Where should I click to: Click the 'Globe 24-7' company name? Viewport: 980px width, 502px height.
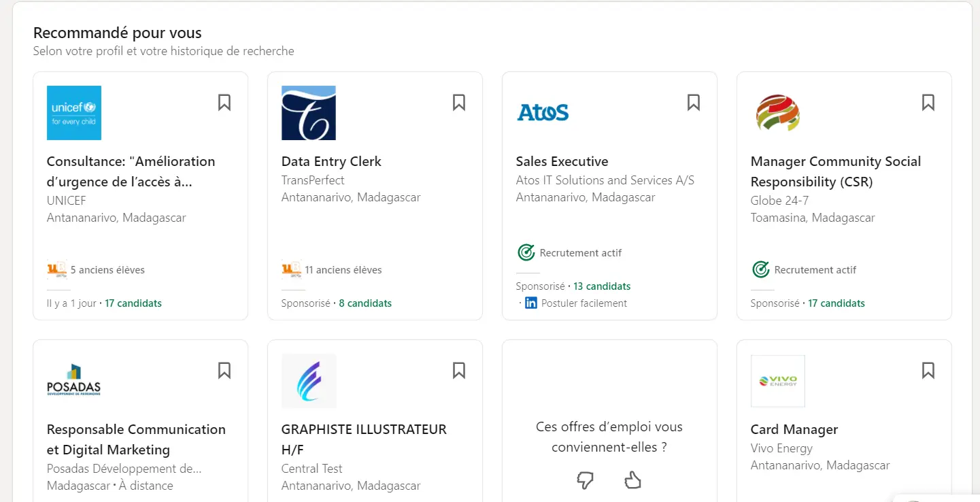779,201
